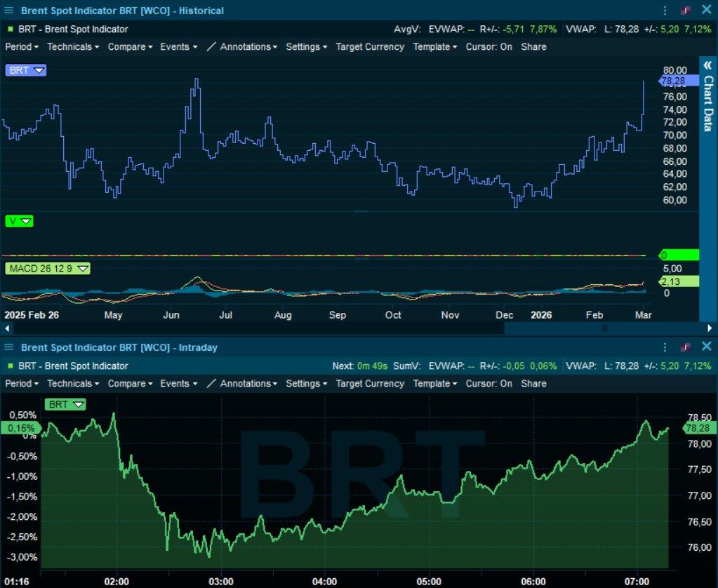Screen dimensions: 718x588
Task: Click the pop-out window icon in Historical panel
Action: [686, 11]
